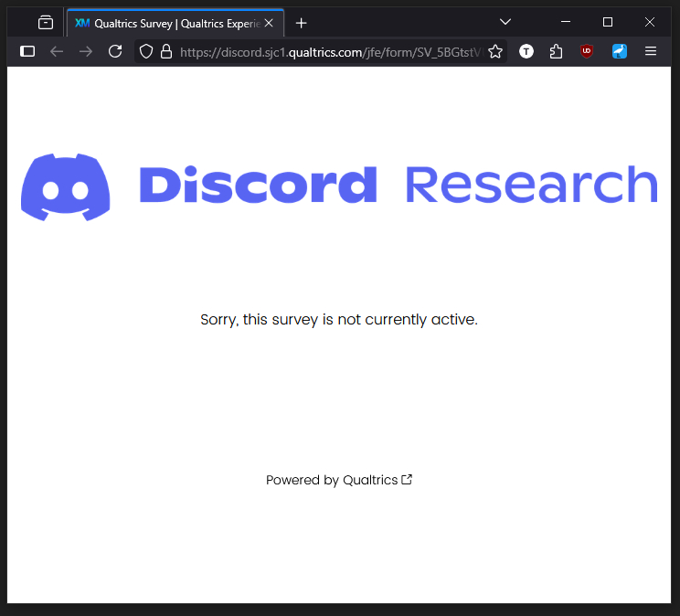Go forward to the next page
This screenshot has height=616, width=680.
(86, 51)
